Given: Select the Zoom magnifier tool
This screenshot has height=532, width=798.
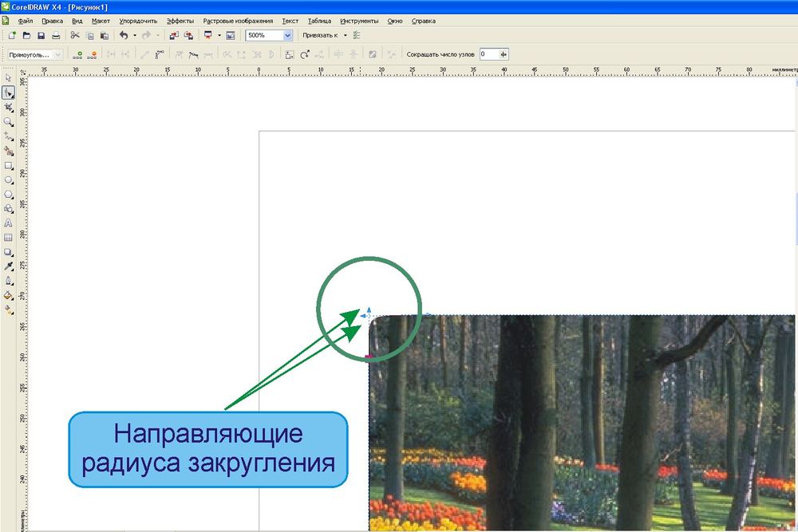Looking at the screenshot, I should 8,122.
